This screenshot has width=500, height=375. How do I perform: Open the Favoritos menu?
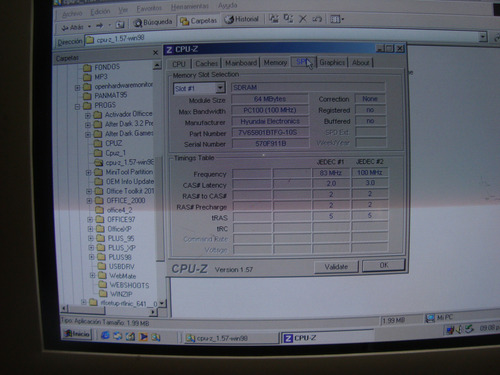[x=149, y=8]
